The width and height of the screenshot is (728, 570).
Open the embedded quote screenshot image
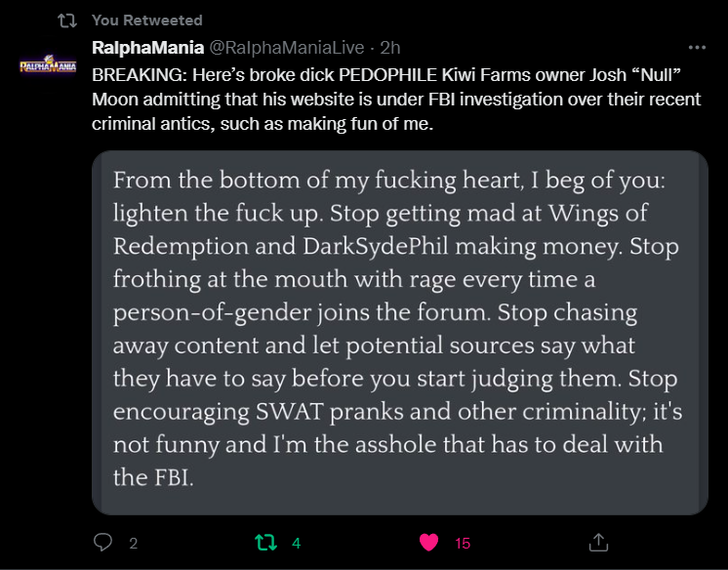tap(399, 332)
